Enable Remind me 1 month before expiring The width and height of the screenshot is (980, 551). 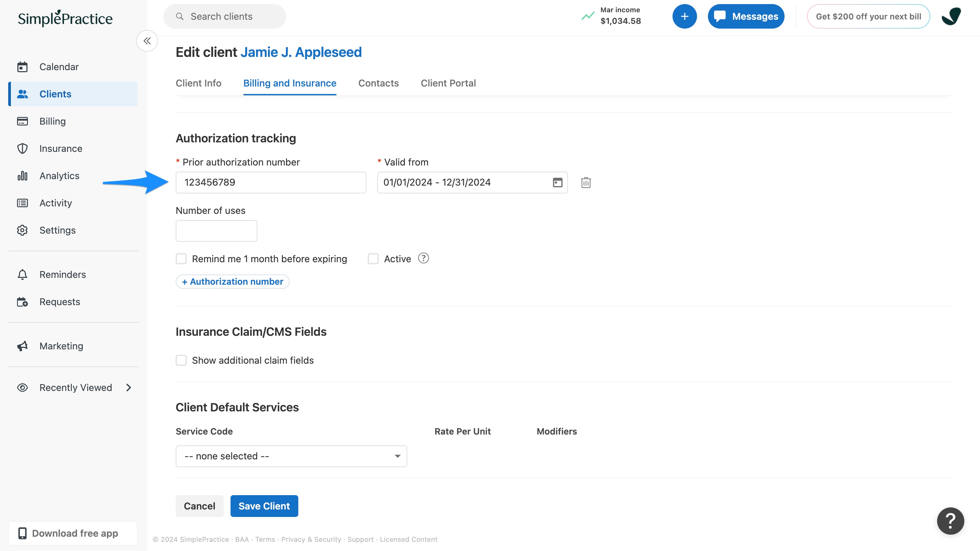coord(181,259)
